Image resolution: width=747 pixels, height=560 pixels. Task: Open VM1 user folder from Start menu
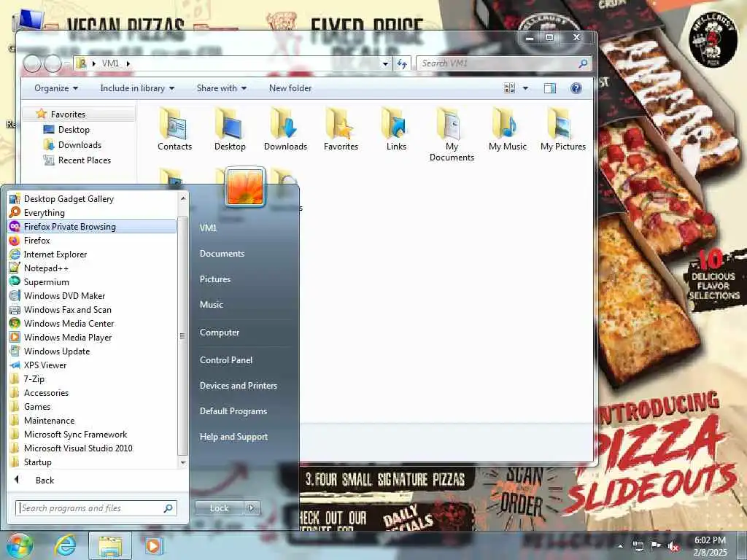click(x=208, y=227)
